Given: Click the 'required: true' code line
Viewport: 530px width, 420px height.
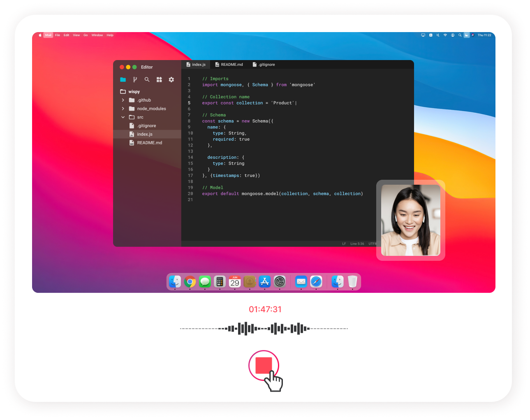Looking at the screenshot, I should tap(231, 139).
